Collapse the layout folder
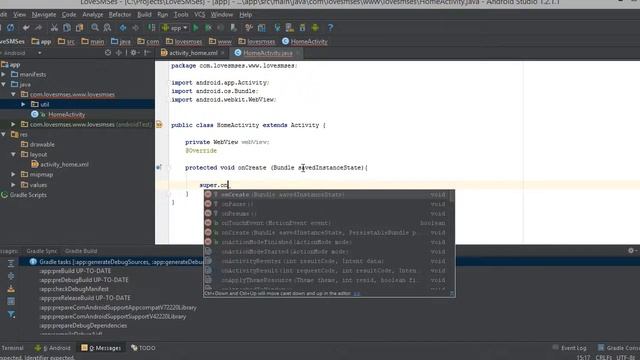 13,154
